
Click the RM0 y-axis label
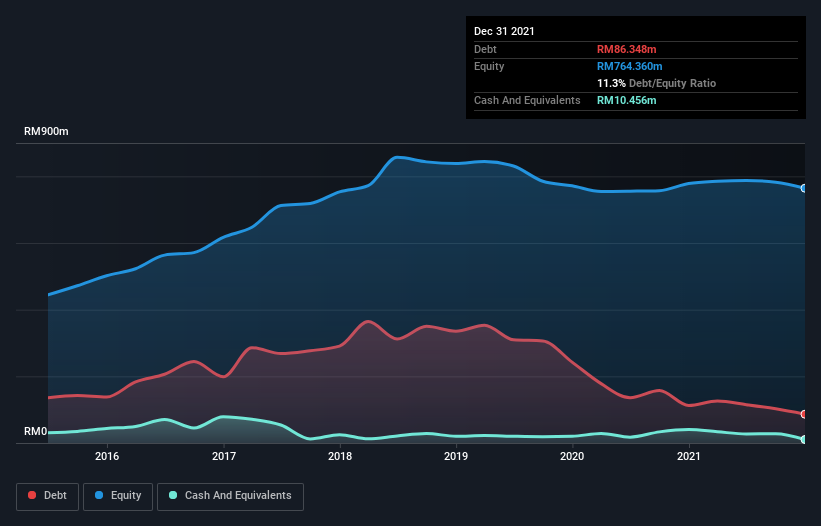point(36,432)
